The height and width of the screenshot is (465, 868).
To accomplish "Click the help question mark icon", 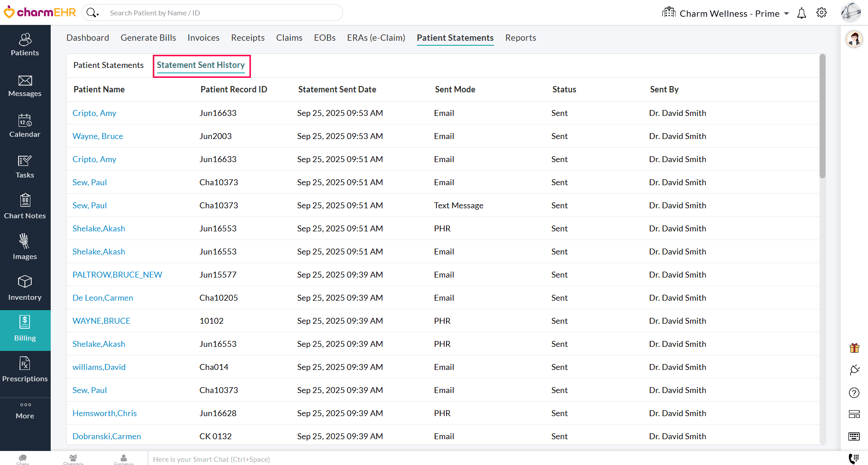I will click(x=854, y=393).
